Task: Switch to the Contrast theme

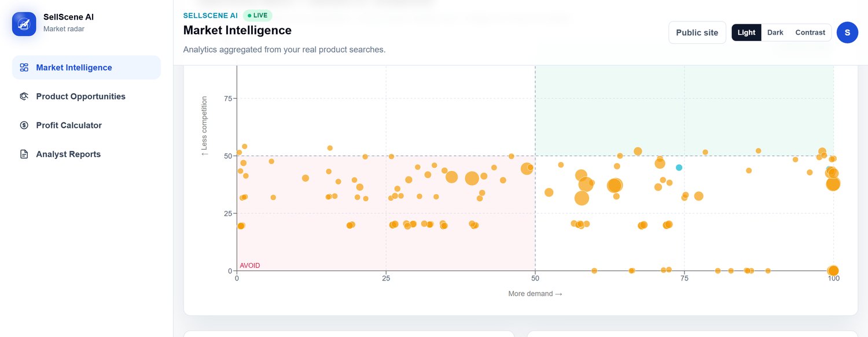Action: click(x=810, y=32)
